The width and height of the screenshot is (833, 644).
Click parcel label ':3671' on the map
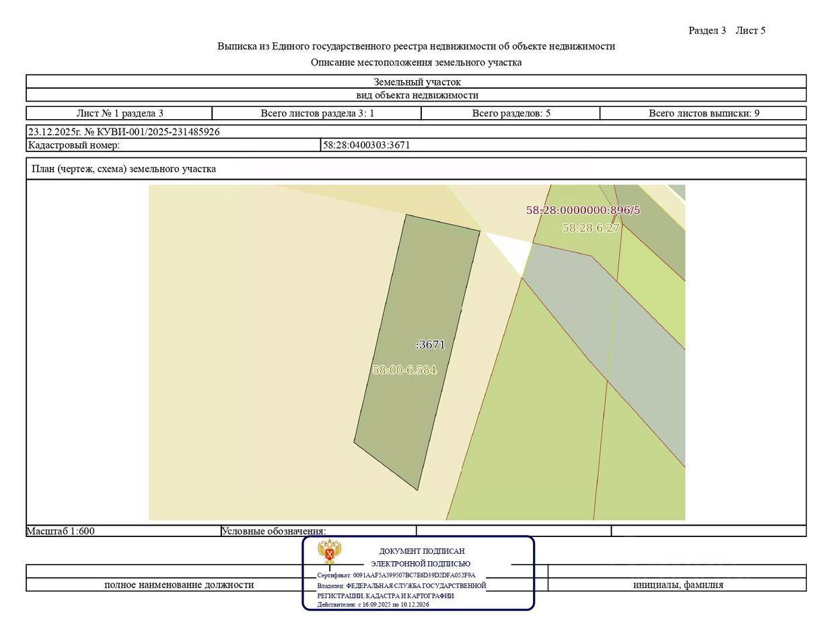coord(431,345)
